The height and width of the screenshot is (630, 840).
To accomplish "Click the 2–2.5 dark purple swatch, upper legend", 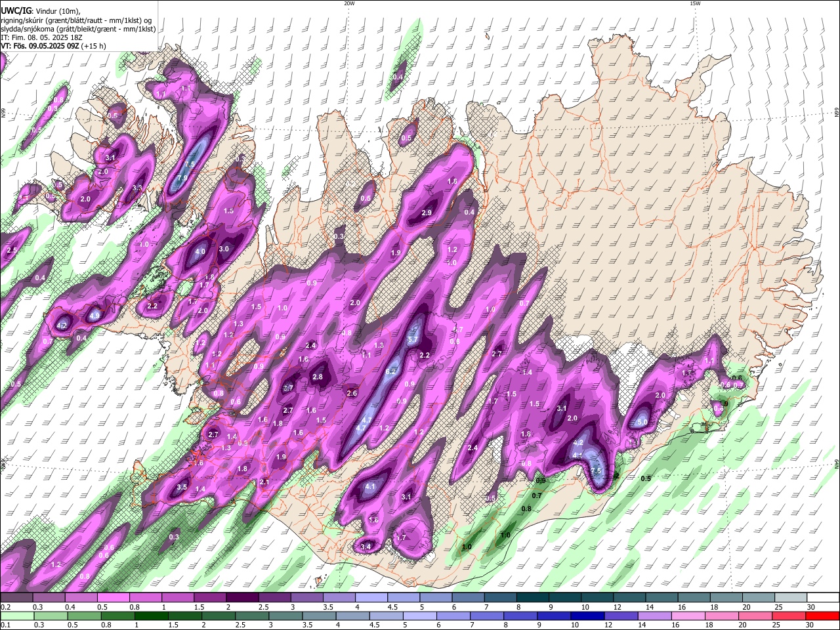I will tap(242, 598).
